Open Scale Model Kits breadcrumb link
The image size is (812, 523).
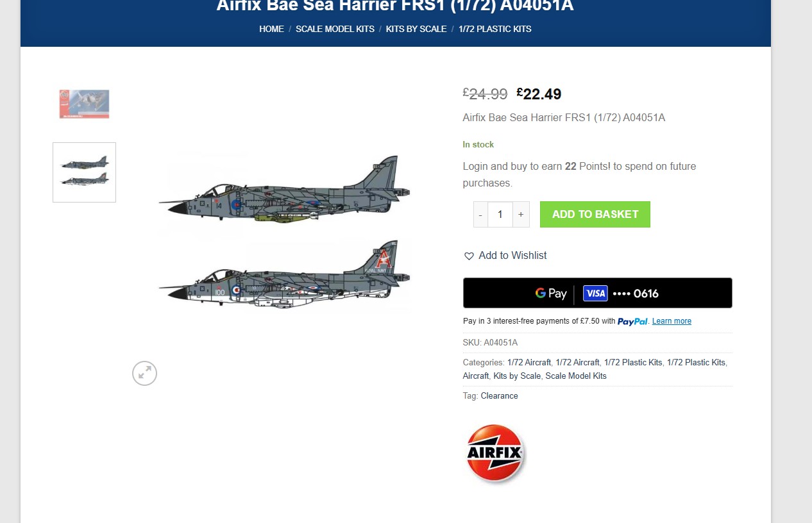click(335, 29)
